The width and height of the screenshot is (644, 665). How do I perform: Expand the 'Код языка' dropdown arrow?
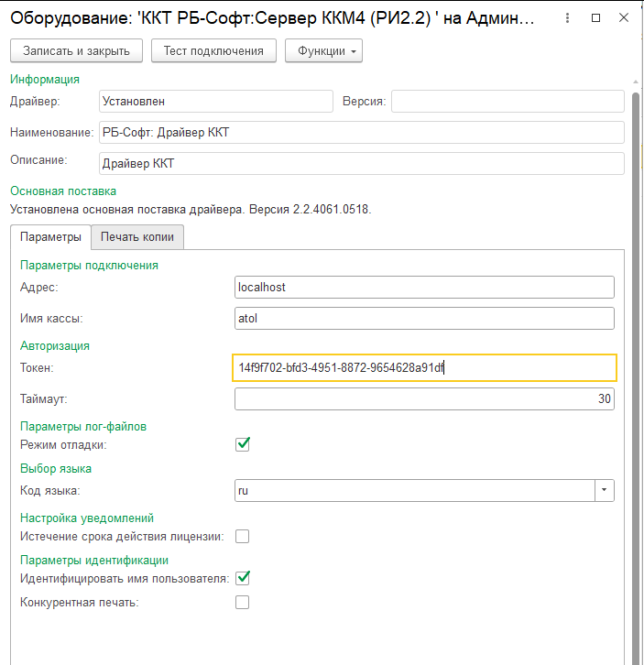pyautogui.click(x=604, y=490)
